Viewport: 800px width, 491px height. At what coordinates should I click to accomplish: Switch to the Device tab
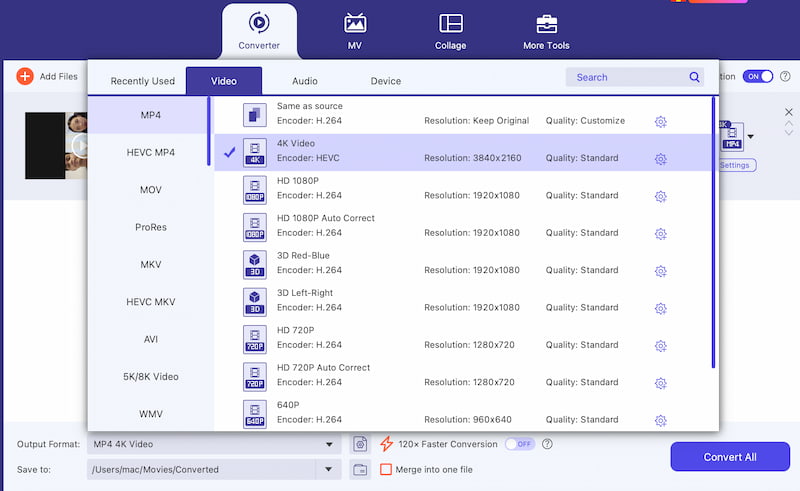[x=386, y=81]
